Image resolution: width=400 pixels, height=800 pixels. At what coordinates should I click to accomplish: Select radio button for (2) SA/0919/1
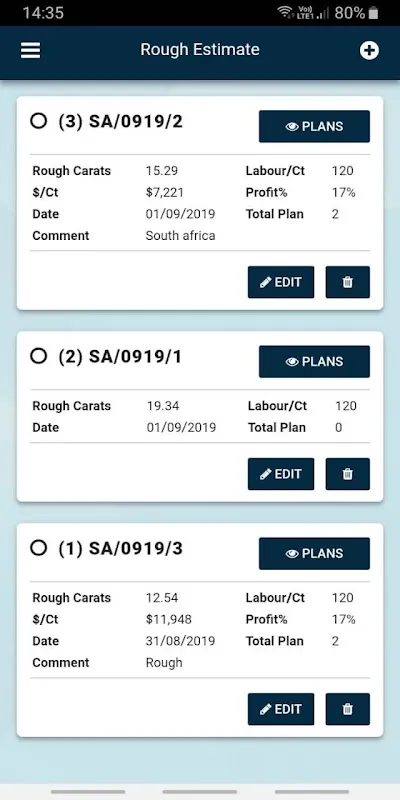point(39,356)
